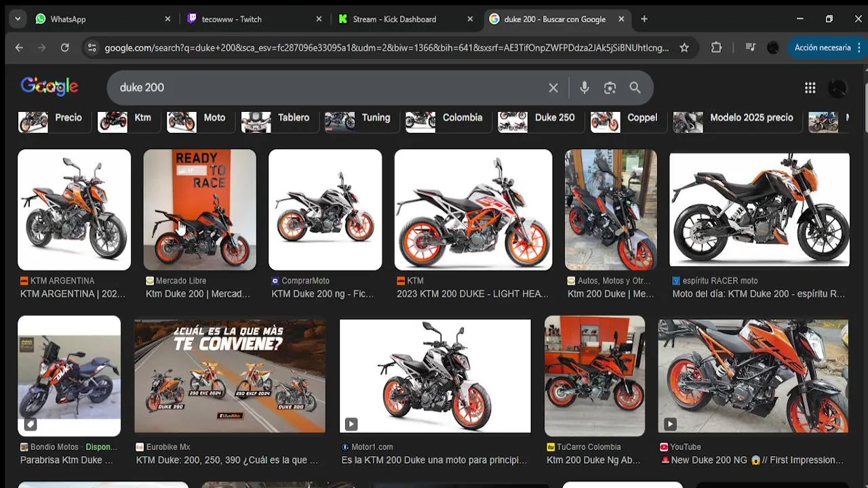Viewport: 868px width, 488px height.
Task: Close the Twitch tab
Action: coord(319,19)
